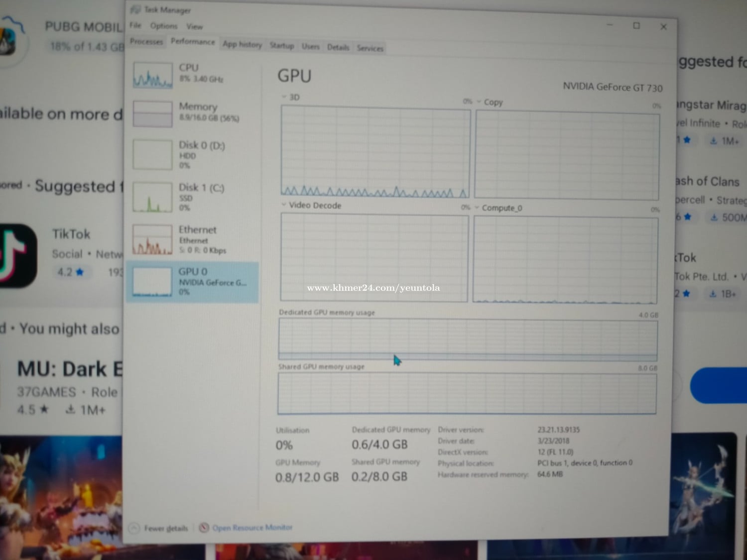747x560 pixels.
Task: Click the 0.2/8.0 GB shared memory value
Action: tap(379, 476)
